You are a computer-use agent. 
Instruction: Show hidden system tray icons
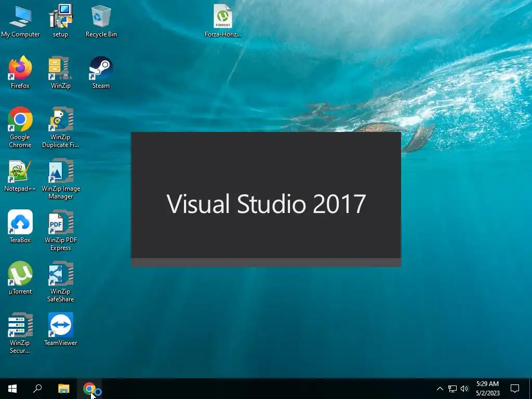pos(440,389)
